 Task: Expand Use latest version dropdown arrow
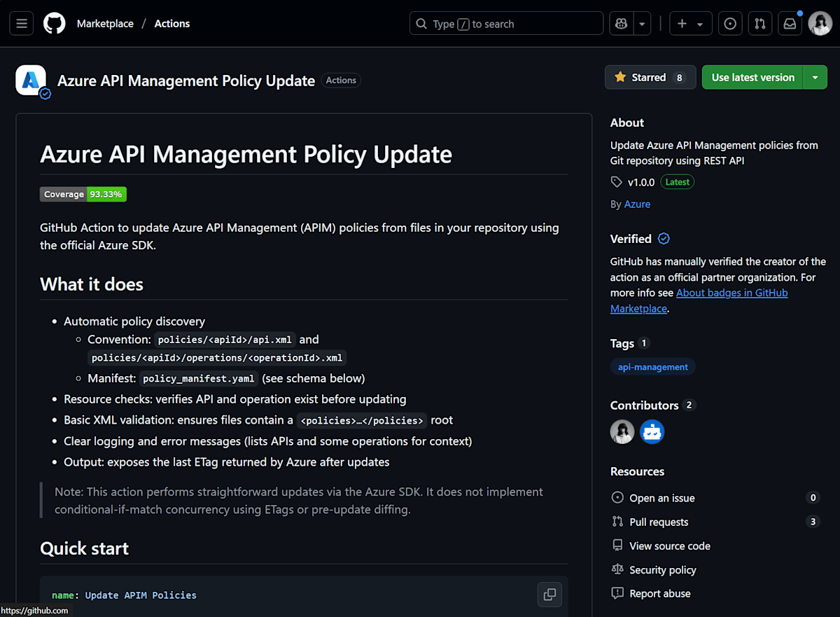point(815,77)
